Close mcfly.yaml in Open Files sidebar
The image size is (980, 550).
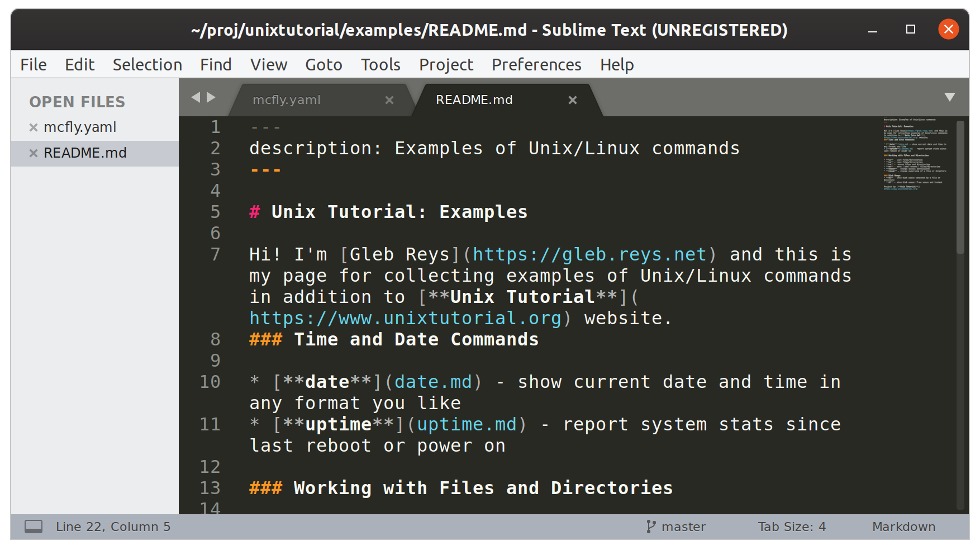click(34, 127)
